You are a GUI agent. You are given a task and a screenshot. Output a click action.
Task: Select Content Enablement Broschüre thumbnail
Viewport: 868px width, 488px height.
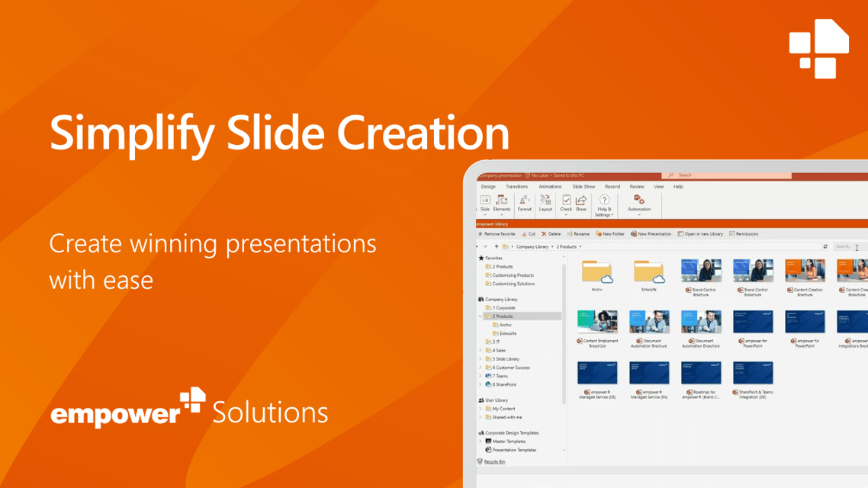coord(597,329)
